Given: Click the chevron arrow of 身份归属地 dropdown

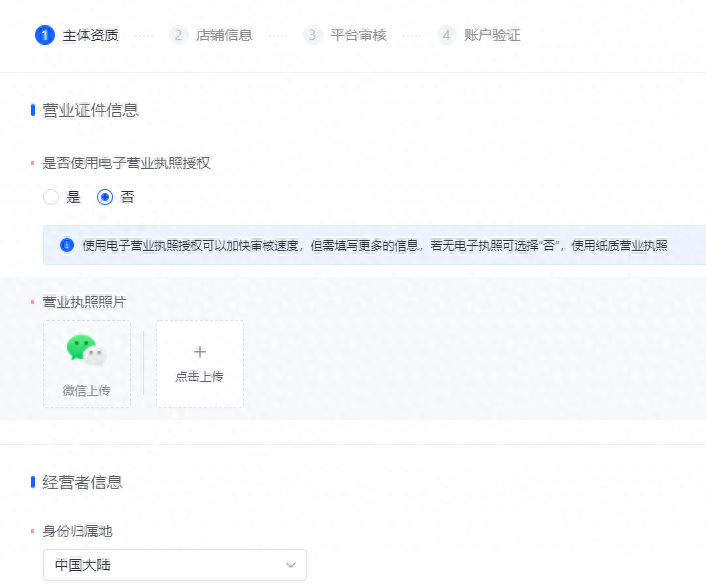Looking at the screenshot, I should tap(291, 565).
